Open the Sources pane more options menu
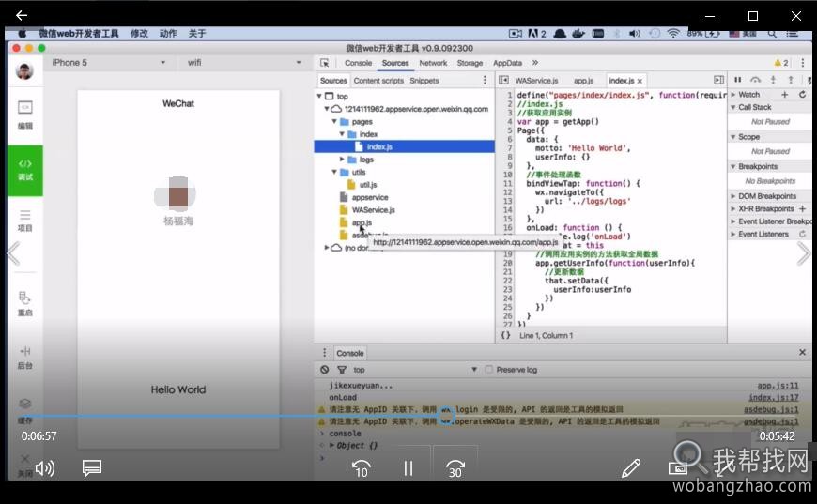 click(x=485, y=80)
